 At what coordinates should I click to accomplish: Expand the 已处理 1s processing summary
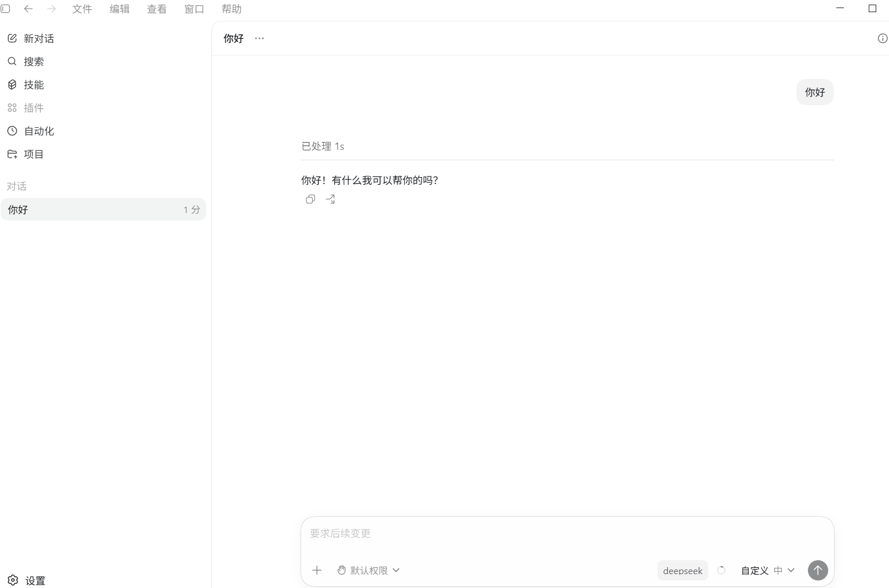323,146
